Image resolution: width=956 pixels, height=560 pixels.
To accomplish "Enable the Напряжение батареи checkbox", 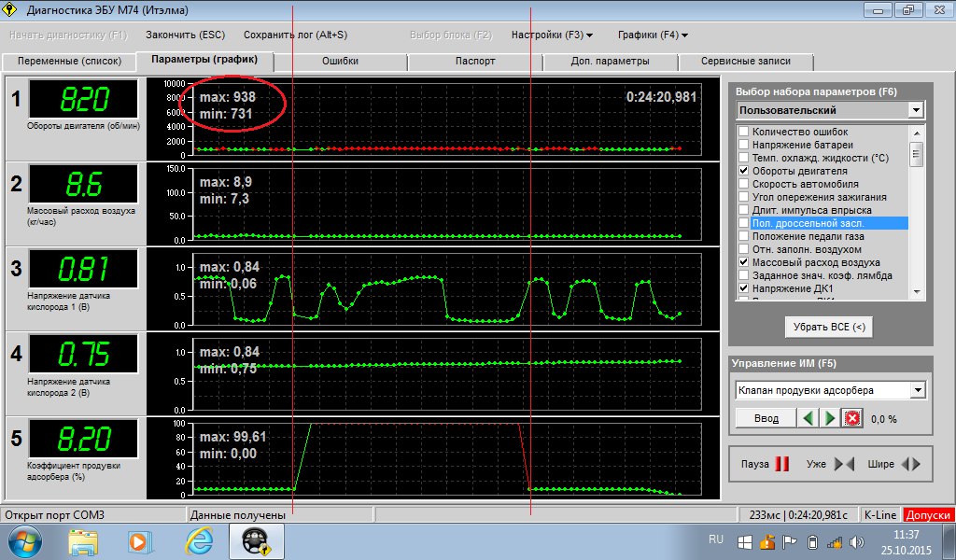I will pos(743,145).
